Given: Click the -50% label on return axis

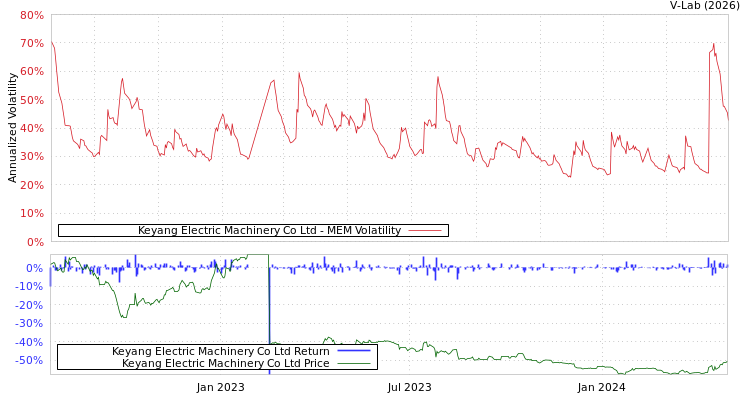Looking at the screenshot, I should 29,360.
